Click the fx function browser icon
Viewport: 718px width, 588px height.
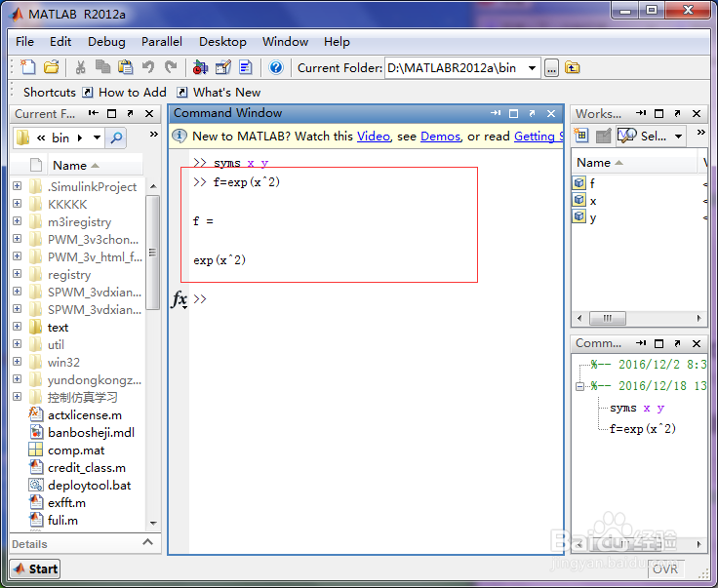(x=179, y=299)
